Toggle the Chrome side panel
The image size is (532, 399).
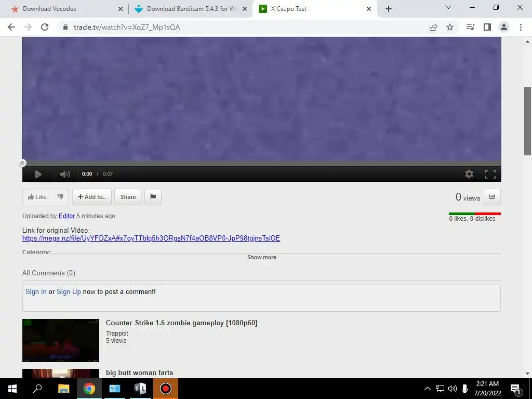tap(487, 27)
